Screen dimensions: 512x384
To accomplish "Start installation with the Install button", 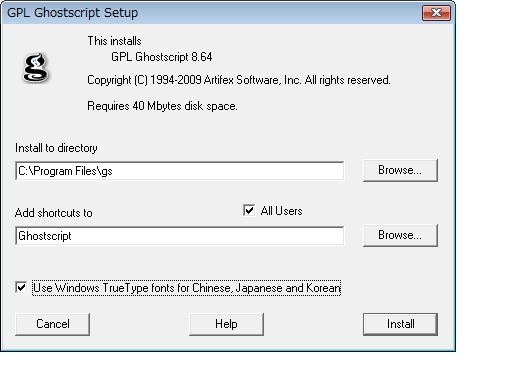I will pos(400,324).
